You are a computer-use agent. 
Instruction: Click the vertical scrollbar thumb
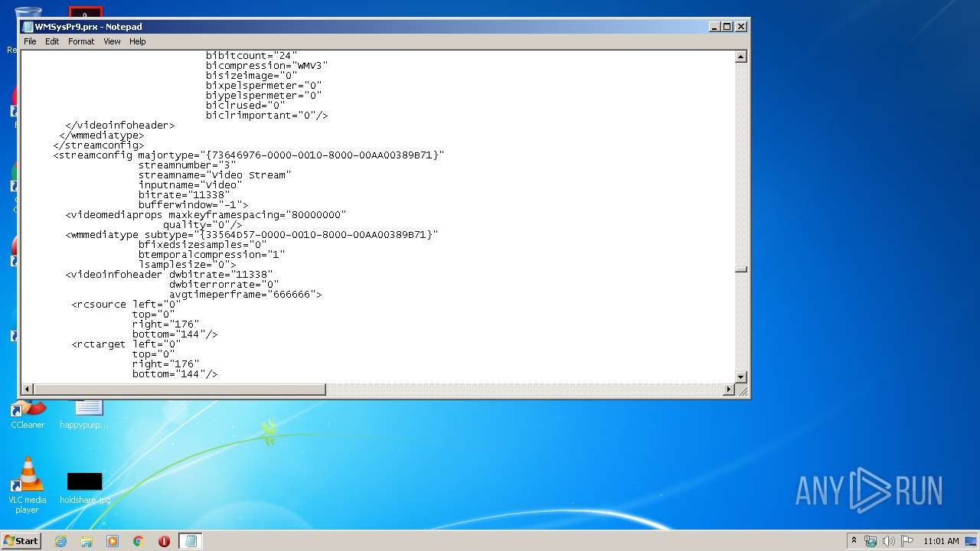pos(740,269)
